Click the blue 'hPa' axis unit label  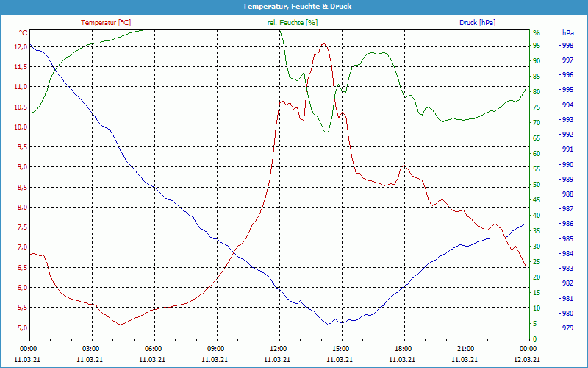pyautogui.click(x=567, y=33)
